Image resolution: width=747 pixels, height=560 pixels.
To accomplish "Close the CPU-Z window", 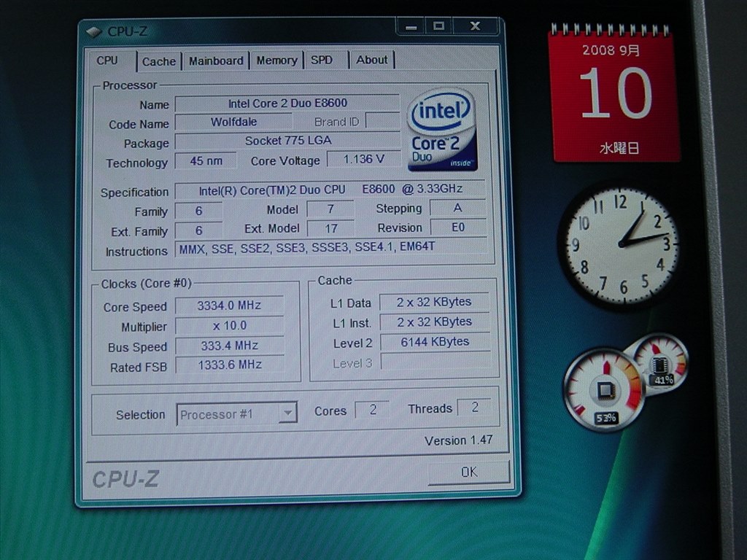I will tap(475, 26).
